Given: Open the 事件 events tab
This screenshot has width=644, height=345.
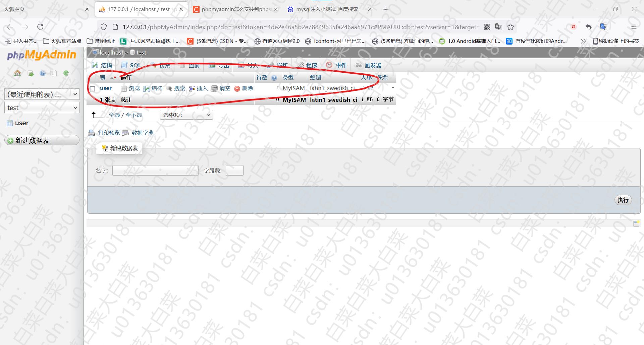Looking at the screenshot, I should click(336, 65).
